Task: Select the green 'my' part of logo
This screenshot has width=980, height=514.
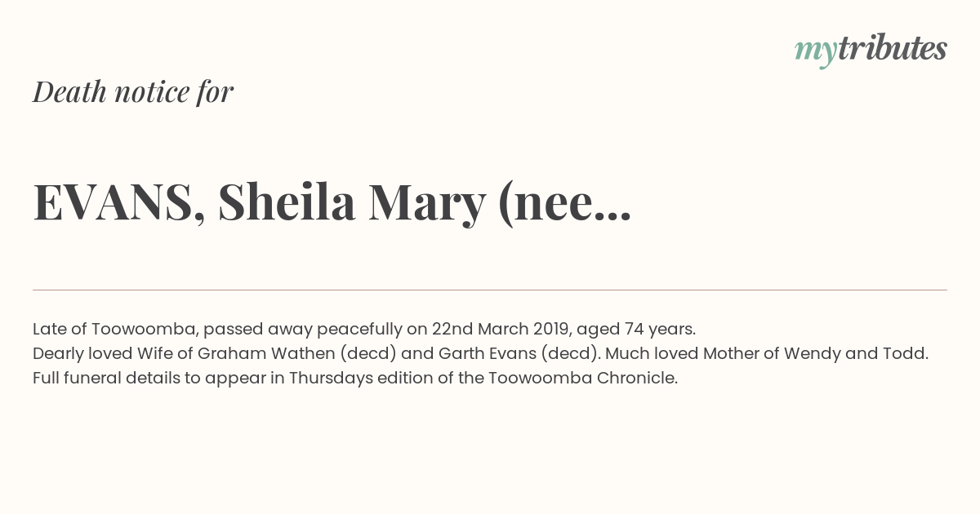Action: (x=816, y=53)
